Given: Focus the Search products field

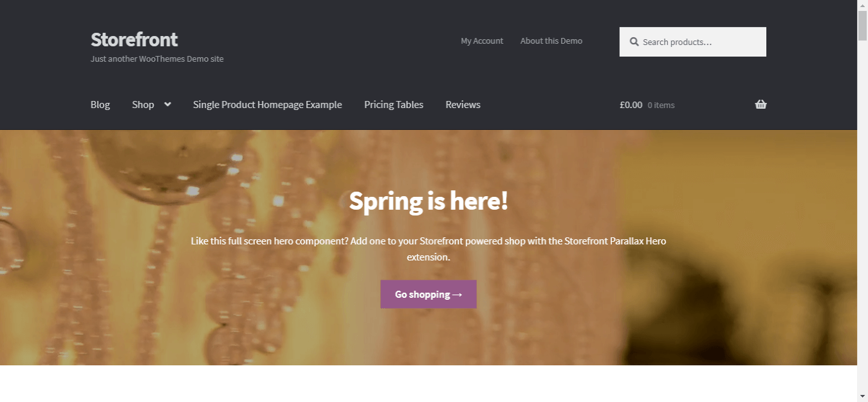Looking at the screenshot, I should (693, 42).
